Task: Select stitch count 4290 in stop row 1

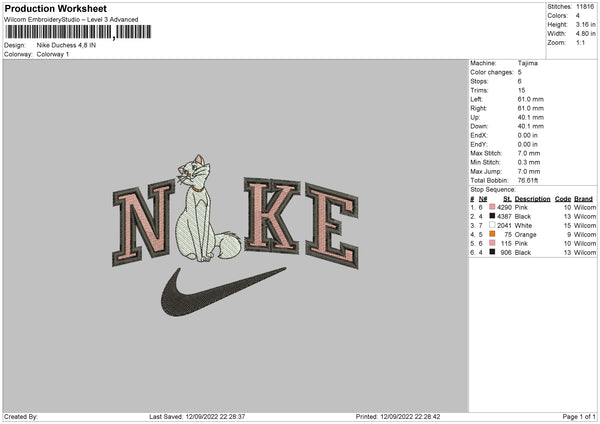Action: coord(504,207)
